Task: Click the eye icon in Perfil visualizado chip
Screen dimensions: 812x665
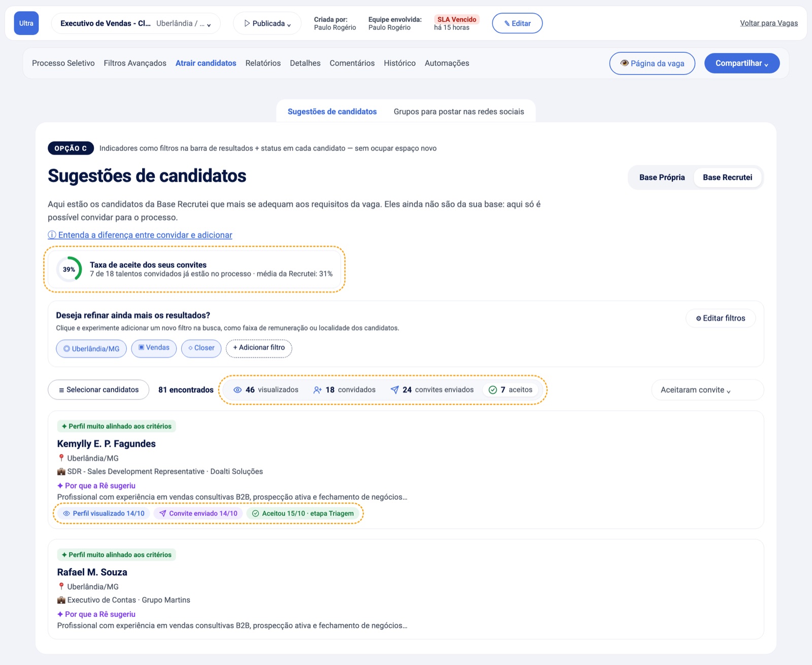Action: (x=66, y=513)
